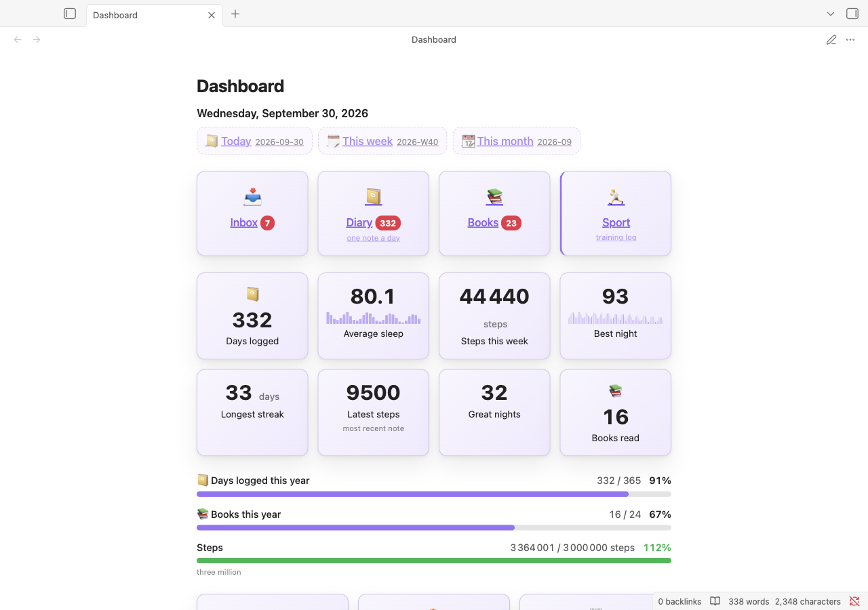Switch to edit mode with the pencil icon
868x610 pixels.
(x=831, y=40)
